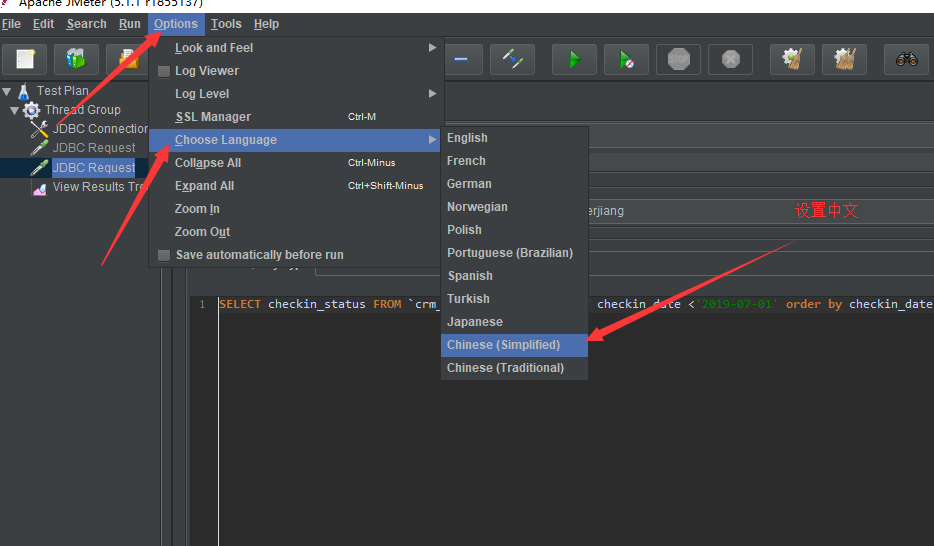Viewport: 934px width, 546px height.
Task: Click the Thread Group gear icon
Action: click(x=32, y=110)
